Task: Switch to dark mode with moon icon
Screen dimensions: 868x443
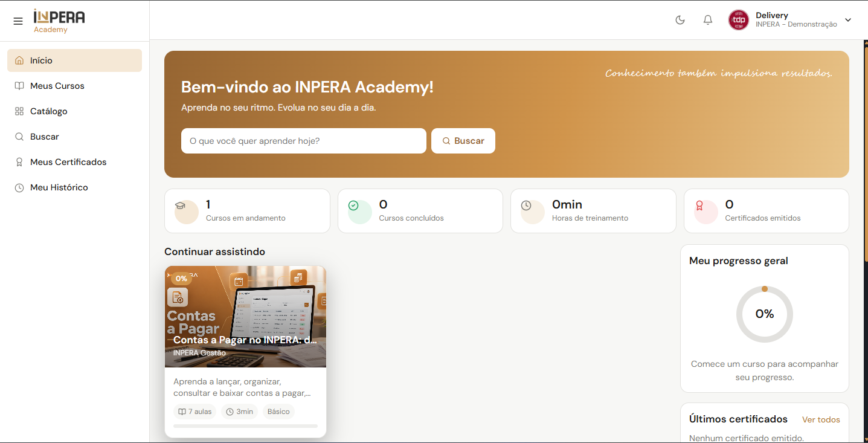Action: 680,20
